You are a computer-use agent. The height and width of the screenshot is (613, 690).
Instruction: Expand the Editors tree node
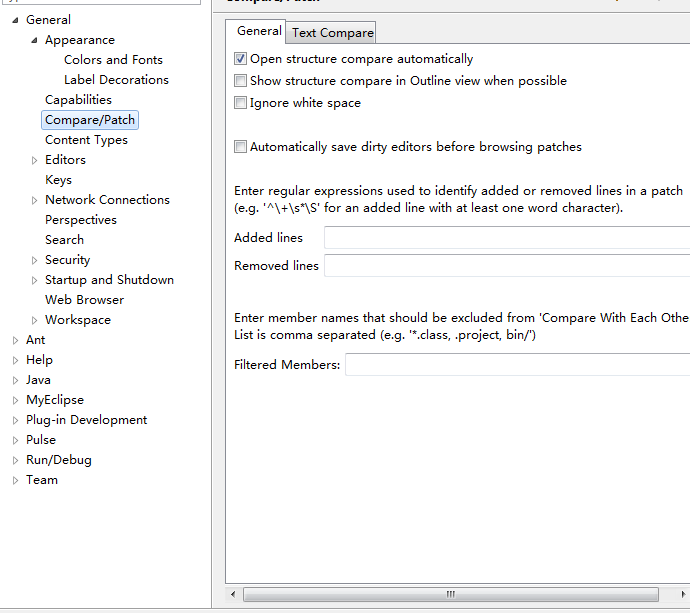pos(35,160)
